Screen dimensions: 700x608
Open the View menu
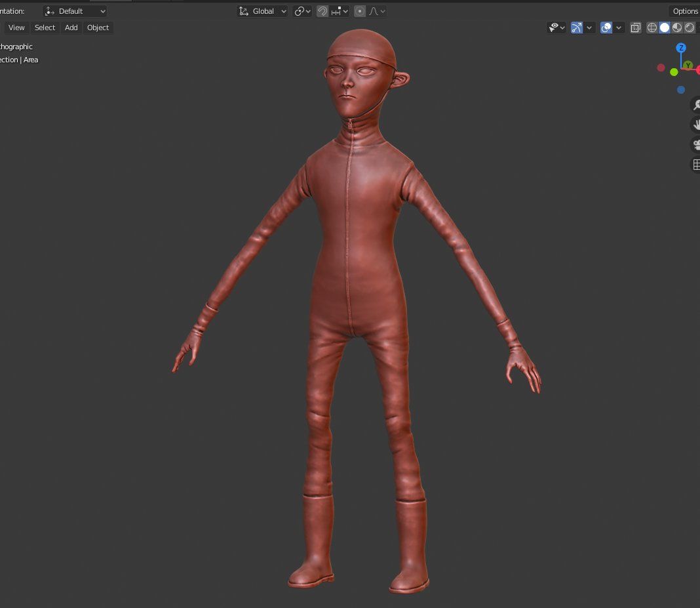16,28
